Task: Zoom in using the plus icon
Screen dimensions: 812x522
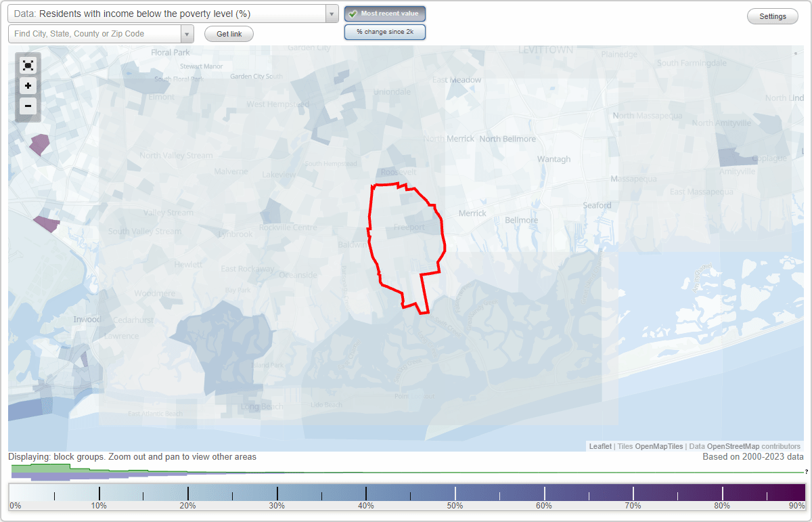Action: pos(28,85)
